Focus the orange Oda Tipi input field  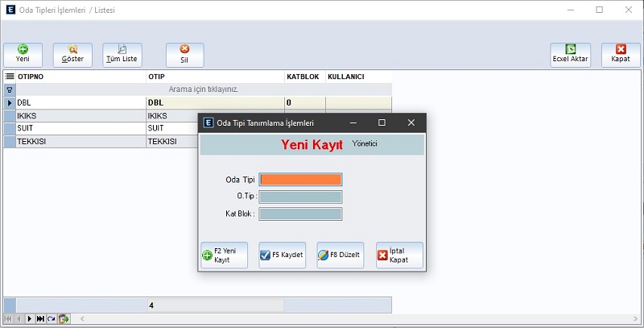[300, 180]
